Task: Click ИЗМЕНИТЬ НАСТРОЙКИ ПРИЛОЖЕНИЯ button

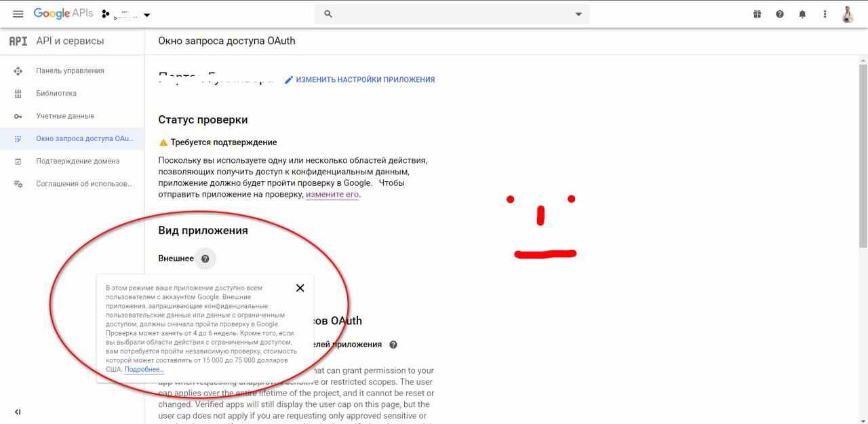Action: pos(359,79)
